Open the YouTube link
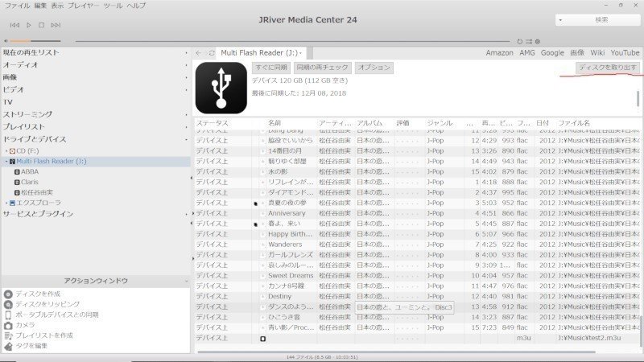Image resolution: width=644 pixels, height=362 pixels. [625, 53]
